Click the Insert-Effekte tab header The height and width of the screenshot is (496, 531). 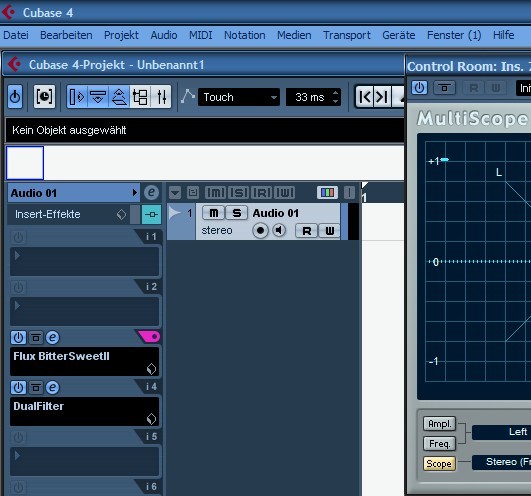pyautogui.click(x=68, y=214)
